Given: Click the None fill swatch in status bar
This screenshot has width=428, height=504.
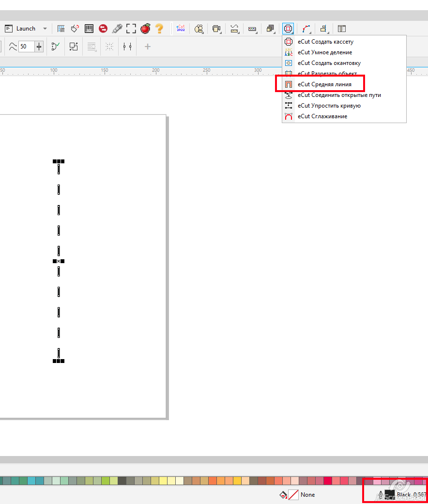Looking at the screenshot, I should pyautogui.click(x=293, y=495).
